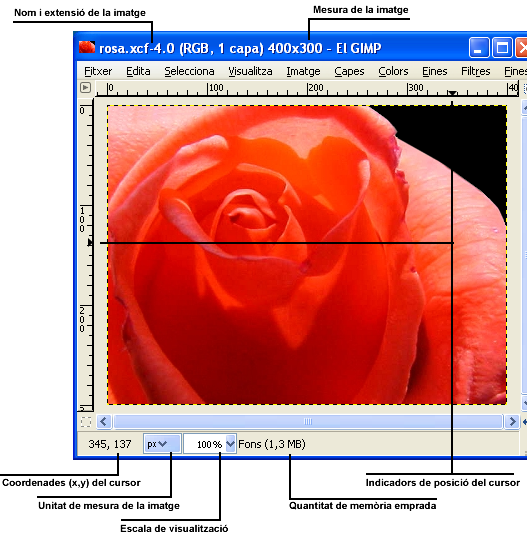Click the horizontal scrollbar right arrow
Screen dimensions: 527x538
[512, 421]
